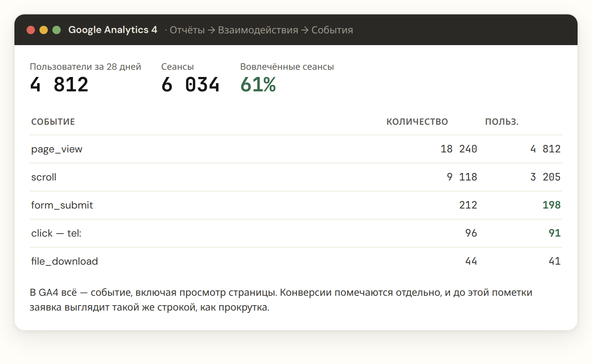
Task: Click the Google Analytics 4 title
Action: 113,30
